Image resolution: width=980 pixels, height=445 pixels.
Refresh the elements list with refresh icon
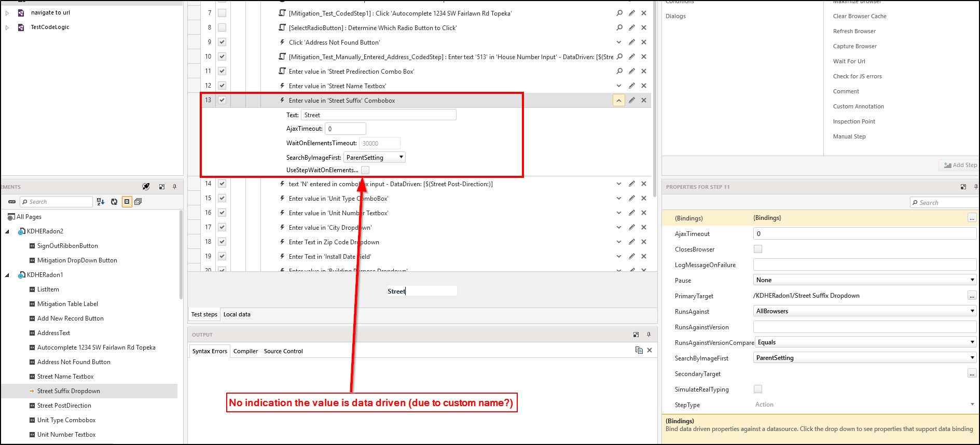[114, 202]
